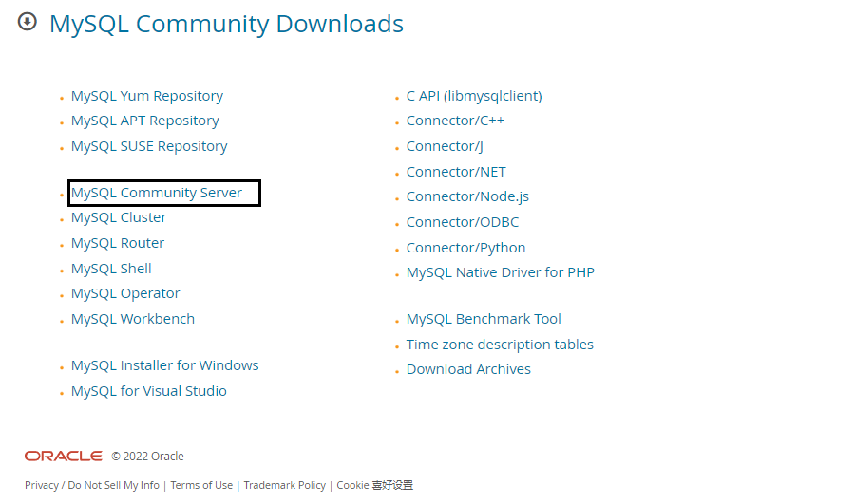Open Connector/ODBC download link
855x504 pixels.
463,222
